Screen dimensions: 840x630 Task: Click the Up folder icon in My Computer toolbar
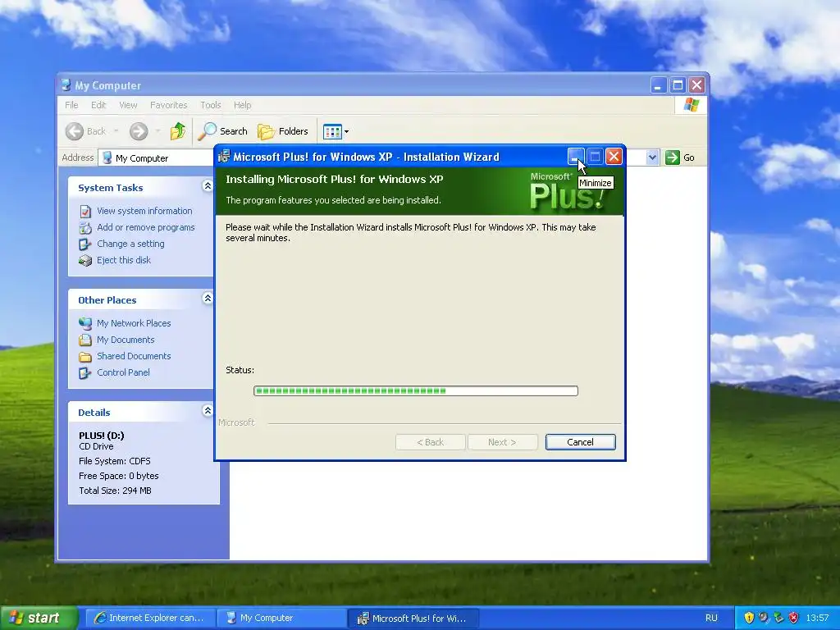(x=178, y=130)
